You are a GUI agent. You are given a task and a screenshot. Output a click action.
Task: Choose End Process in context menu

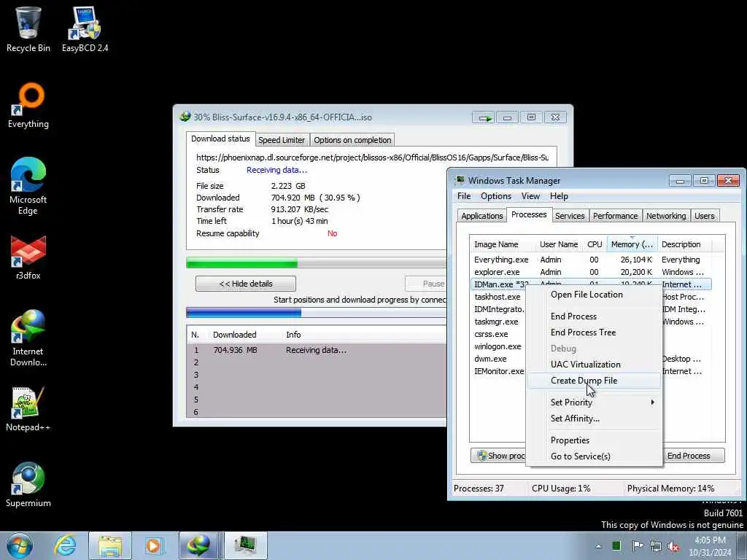click(594, 316)
